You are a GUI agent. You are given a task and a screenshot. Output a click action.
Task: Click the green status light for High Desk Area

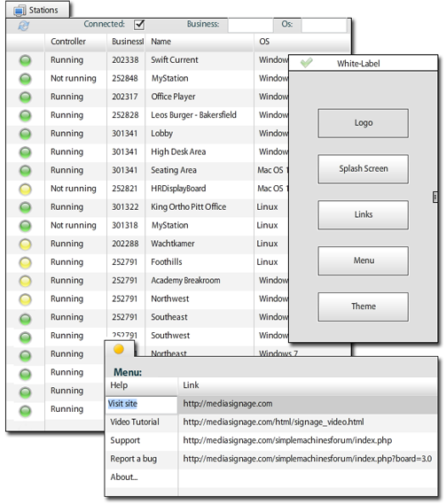click(x=25, y=152)
